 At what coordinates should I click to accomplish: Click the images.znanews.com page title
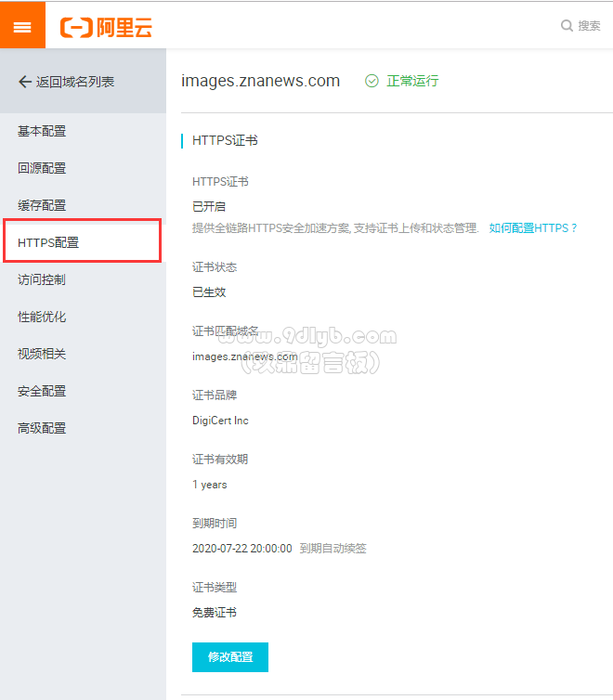point(260,81)
